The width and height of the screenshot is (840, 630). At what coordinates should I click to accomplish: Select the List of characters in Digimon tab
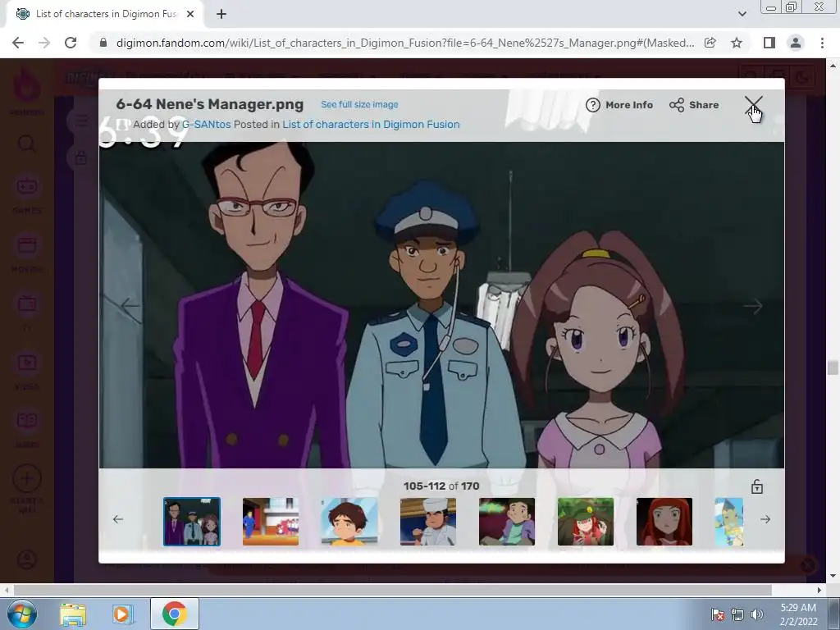click(x=105, y=14)
